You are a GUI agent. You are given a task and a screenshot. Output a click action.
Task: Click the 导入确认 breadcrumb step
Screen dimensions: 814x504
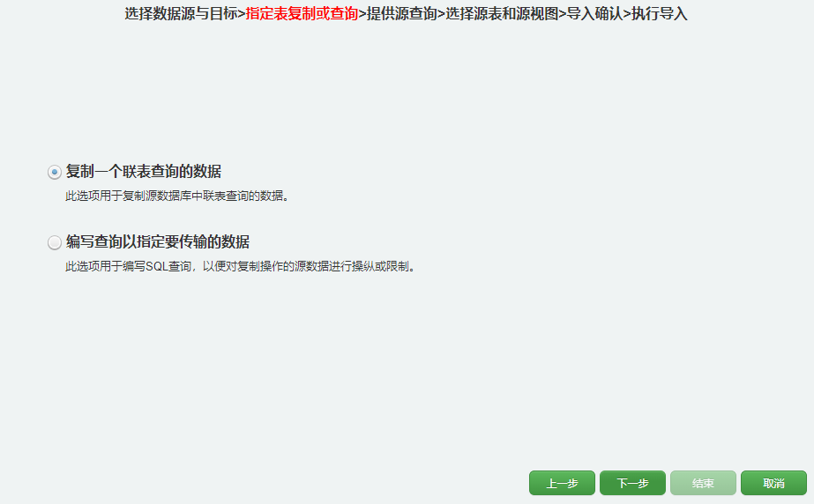click(x=594, y=14)
